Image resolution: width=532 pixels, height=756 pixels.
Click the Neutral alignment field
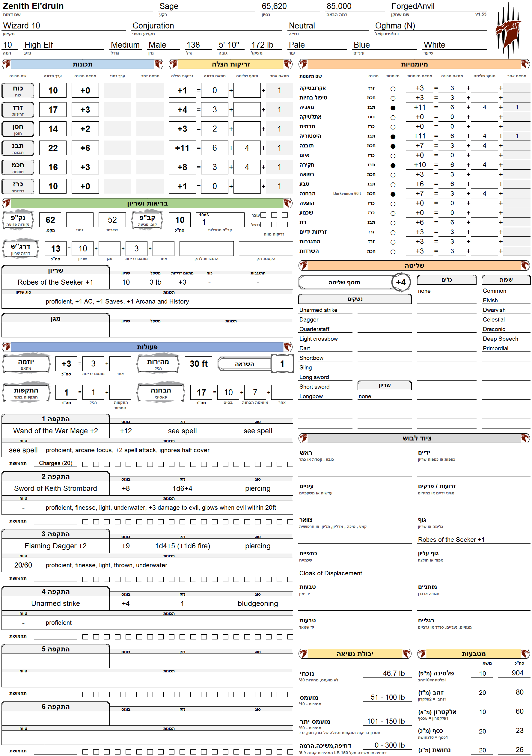328,26
